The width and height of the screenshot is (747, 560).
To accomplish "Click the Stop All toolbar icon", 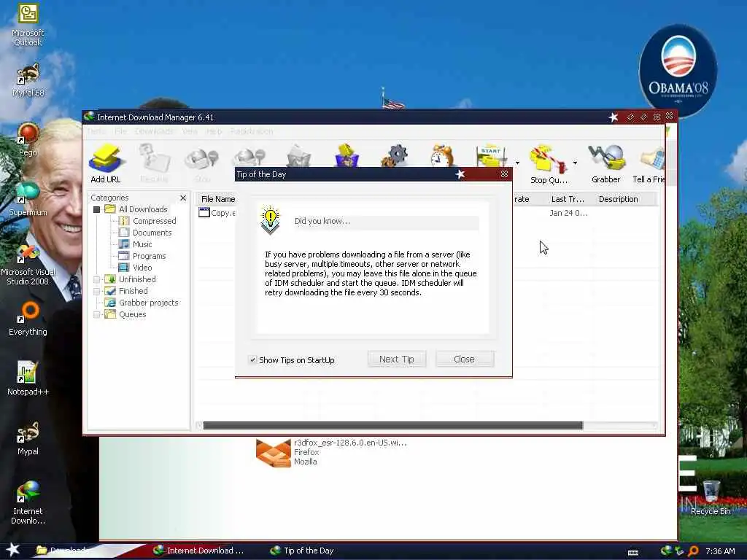I will point(250,158).
